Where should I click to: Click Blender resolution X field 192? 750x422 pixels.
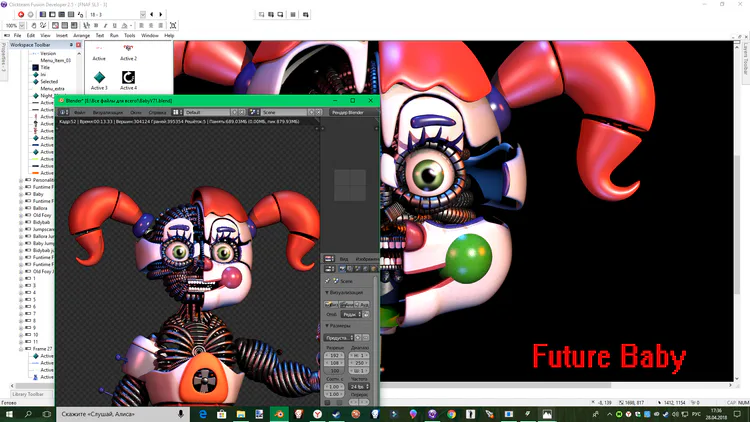(x=334, y=355)
